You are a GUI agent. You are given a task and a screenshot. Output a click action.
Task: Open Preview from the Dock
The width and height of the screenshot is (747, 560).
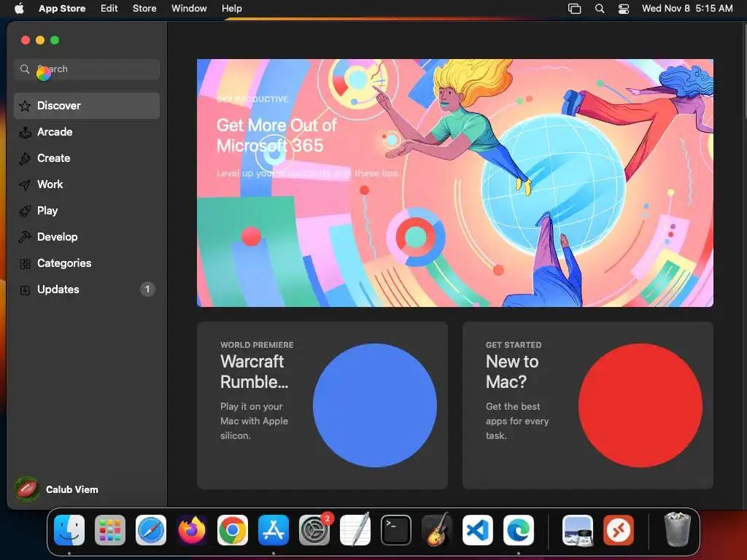tap(578, 530)
